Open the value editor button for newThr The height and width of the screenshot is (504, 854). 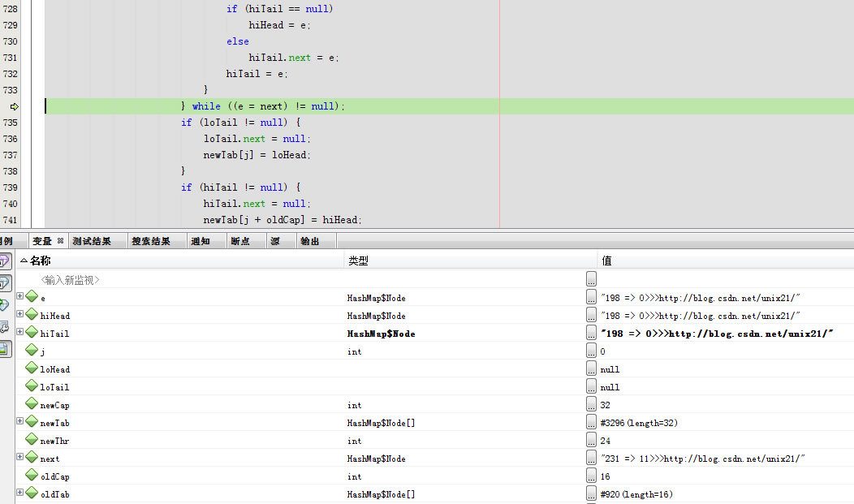(x=592, y=439)
